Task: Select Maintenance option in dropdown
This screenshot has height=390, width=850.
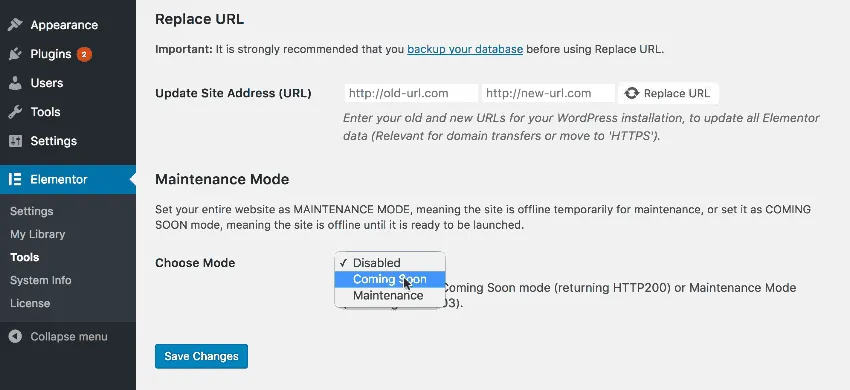Action: pos(390,296)
